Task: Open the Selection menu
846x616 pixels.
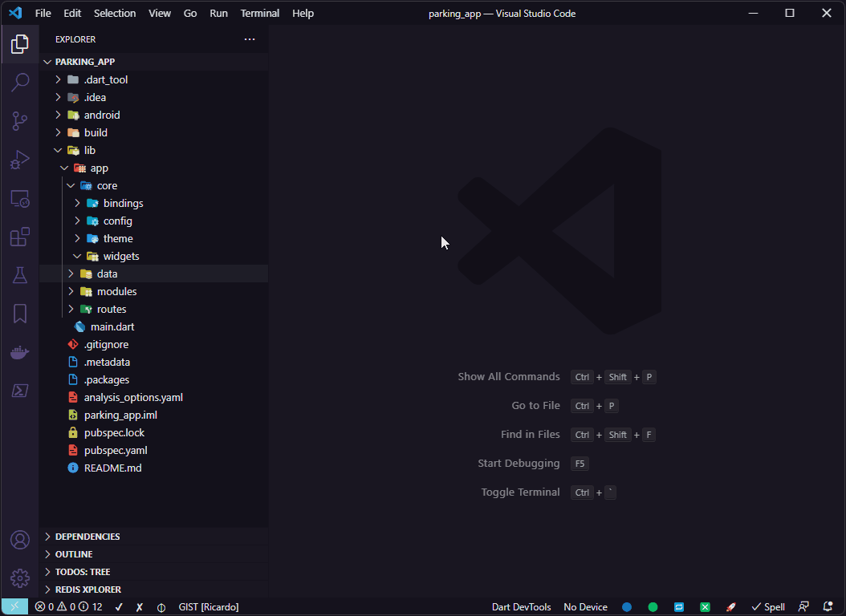Action: tap(115, 13)
